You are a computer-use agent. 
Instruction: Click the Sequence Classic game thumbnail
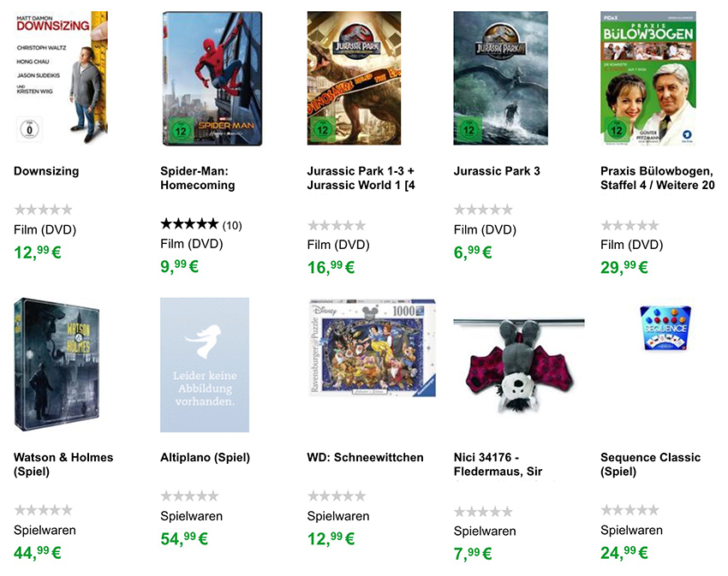(665, 326)
